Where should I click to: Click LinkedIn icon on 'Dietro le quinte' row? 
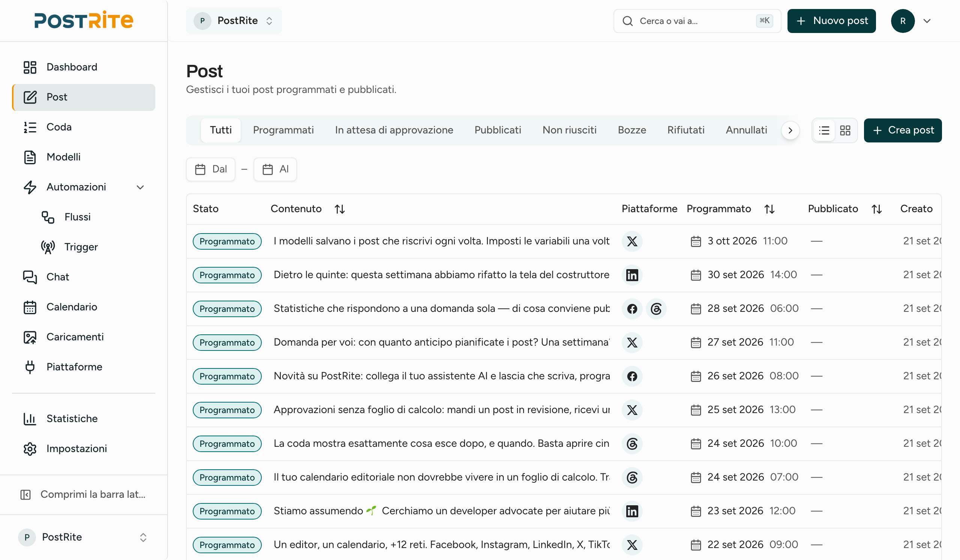click(632, 275)
